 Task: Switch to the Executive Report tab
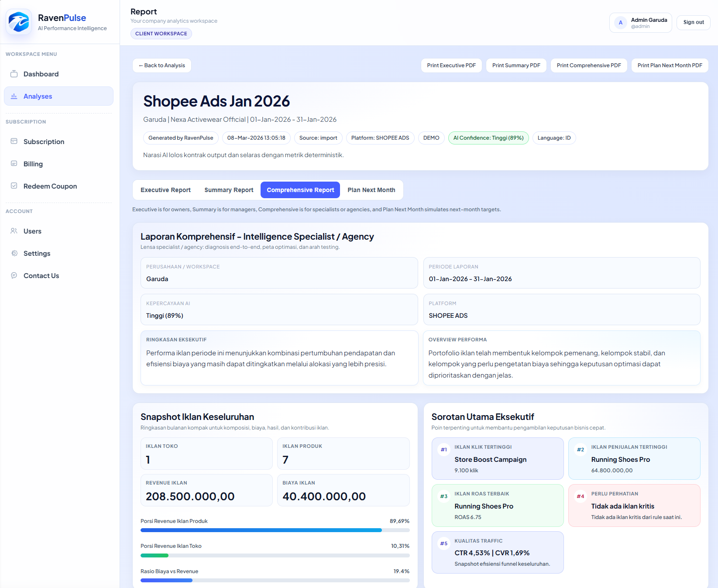(x=165, y=189)
